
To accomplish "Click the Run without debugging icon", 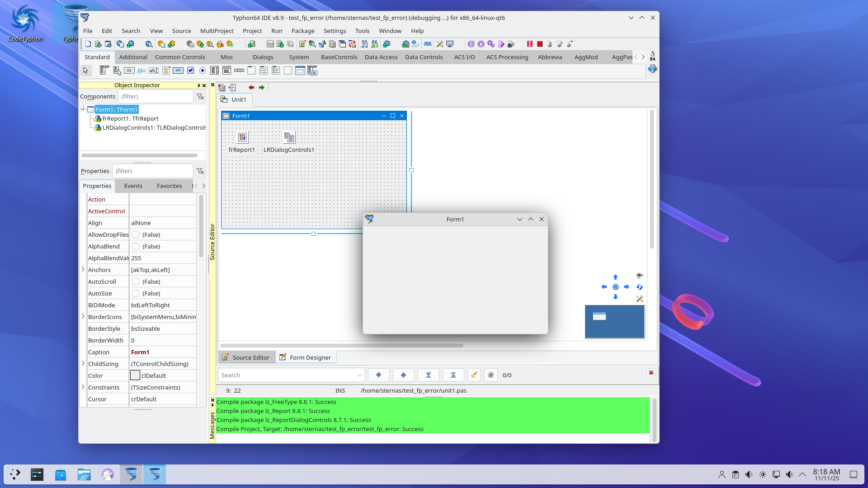I will [x=501, y=44].
